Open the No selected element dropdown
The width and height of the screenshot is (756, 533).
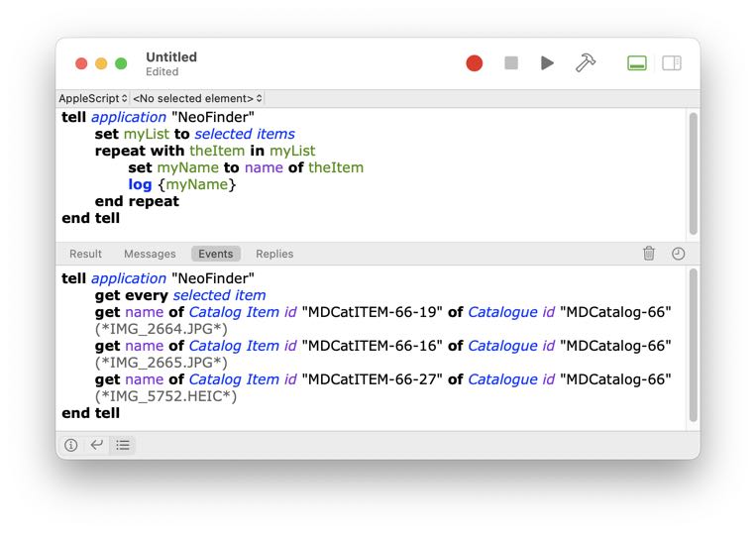point(198,98)
